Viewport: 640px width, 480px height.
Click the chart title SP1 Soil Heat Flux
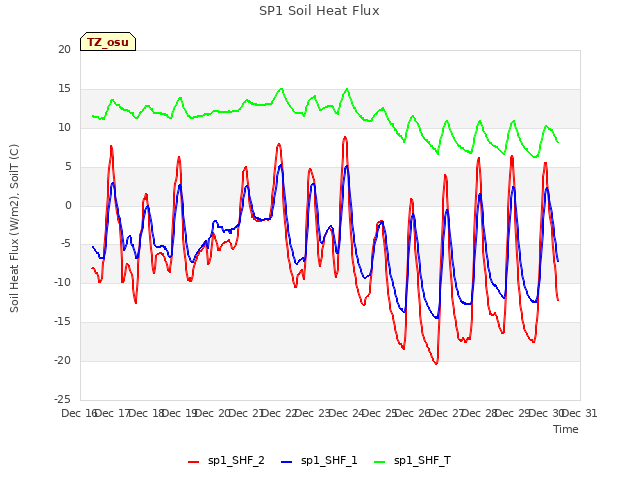coord(319,11)
